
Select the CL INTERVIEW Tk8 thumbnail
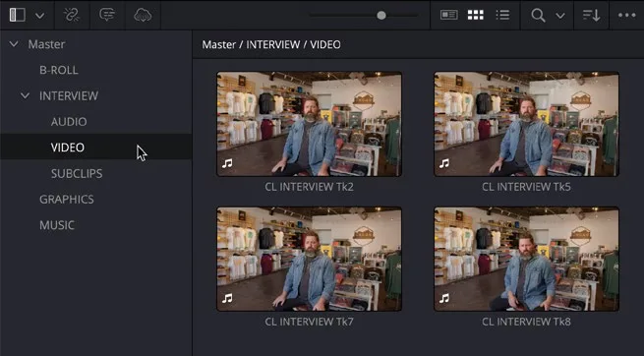click(x=527, y=259)
